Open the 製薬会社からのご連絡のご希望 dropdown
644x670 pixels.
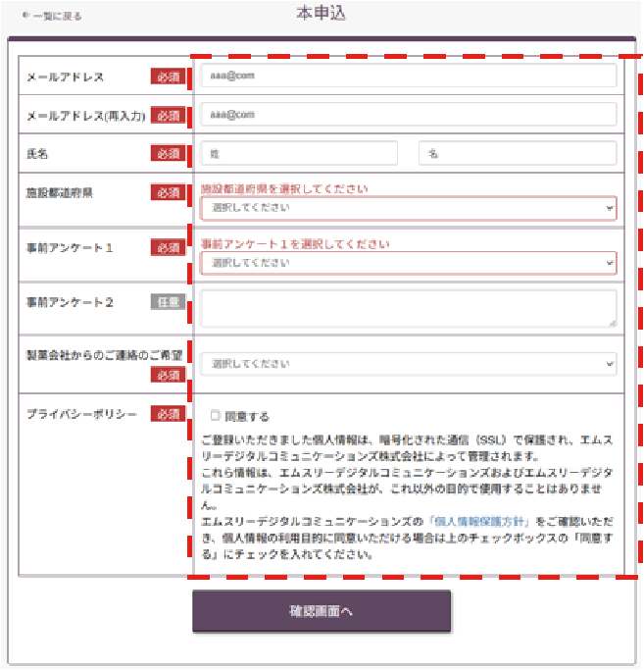point(409,364)
